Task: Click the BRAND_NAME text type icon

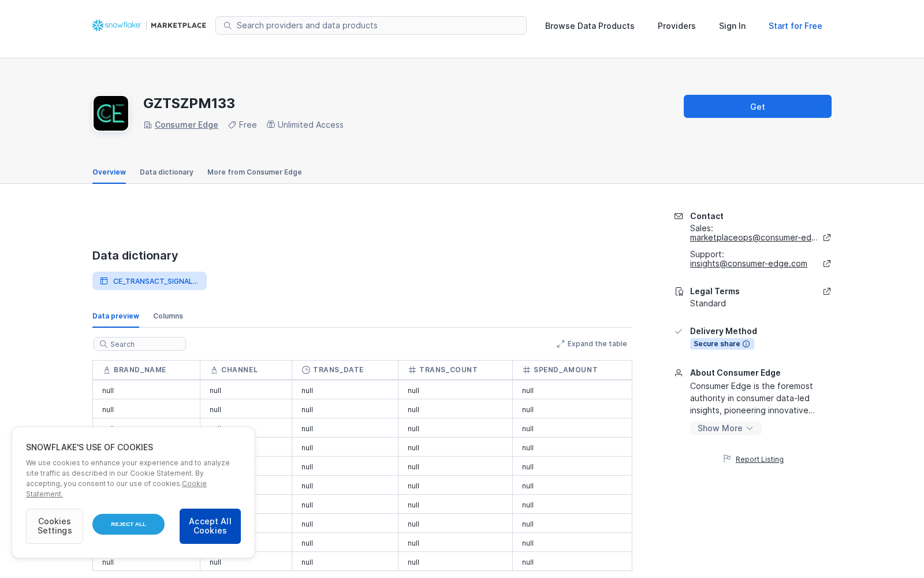Action: [107, 370]
